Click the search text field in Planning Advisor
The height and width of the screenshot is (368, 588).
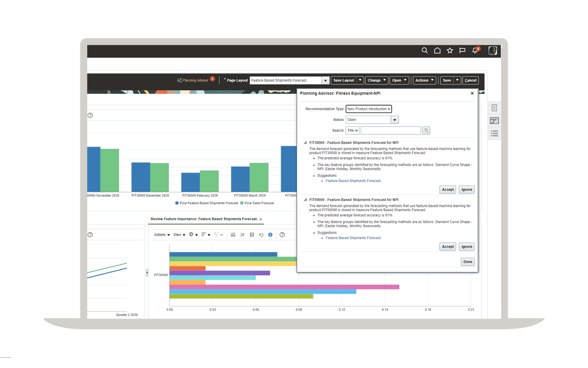coord(390,130)
